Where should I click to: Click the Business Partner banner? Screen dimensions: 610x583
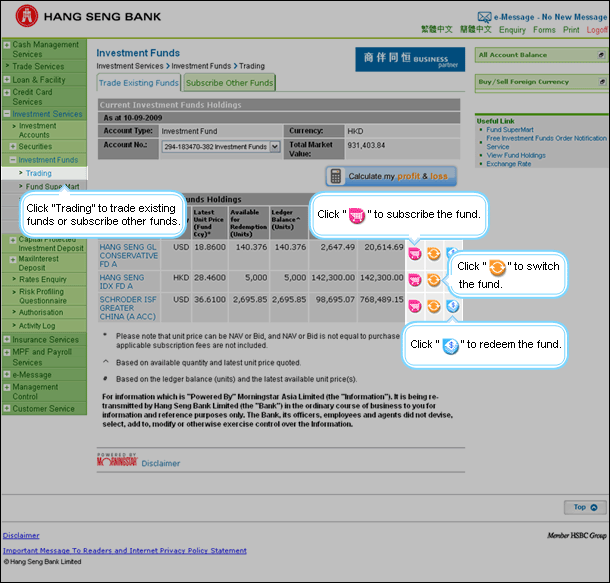point(410,60)
